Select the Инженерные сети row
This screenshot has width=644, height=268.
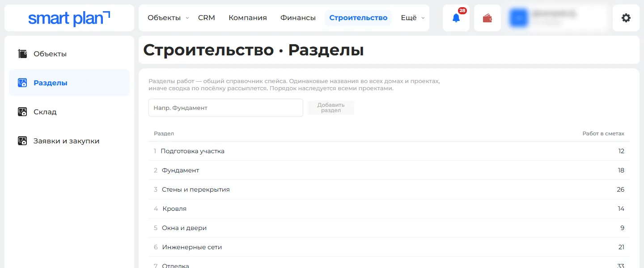coord(389,247)
